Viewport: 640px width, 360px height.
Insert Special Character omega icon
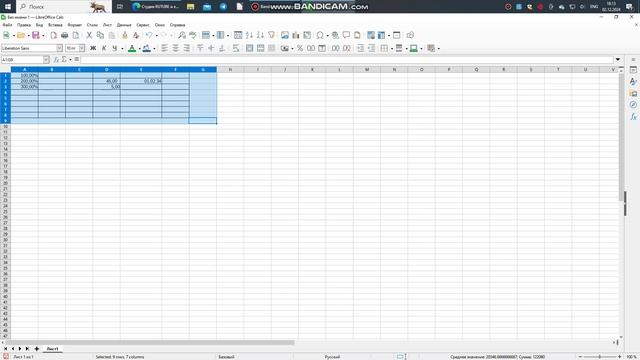coord(320,36)
